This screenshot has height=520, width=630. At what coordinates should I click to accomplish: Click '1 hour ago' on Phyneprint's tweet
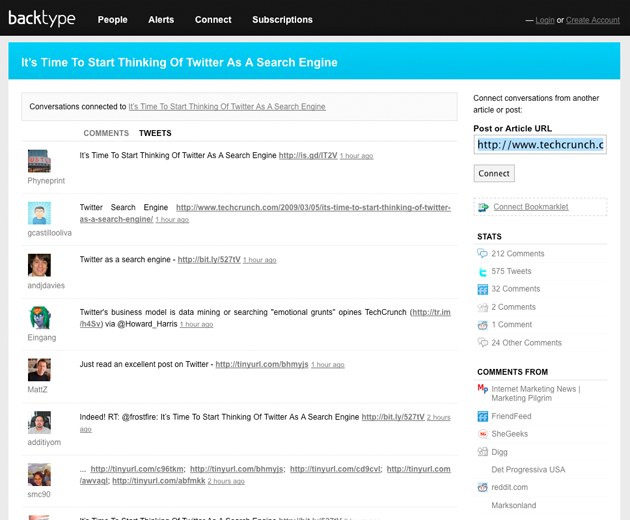[x=356, y=156]
